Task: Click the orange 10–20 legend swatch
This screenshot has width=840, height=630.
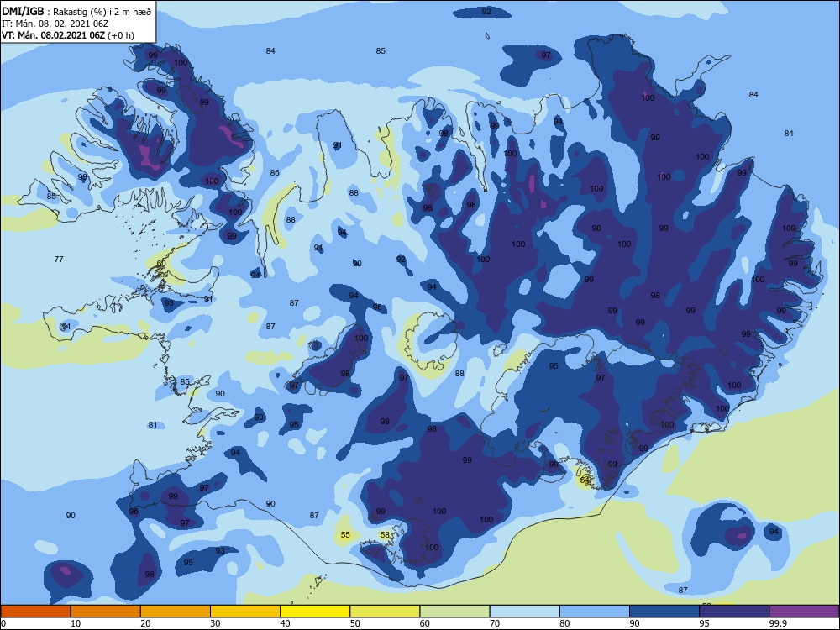Action: (106, 612)
